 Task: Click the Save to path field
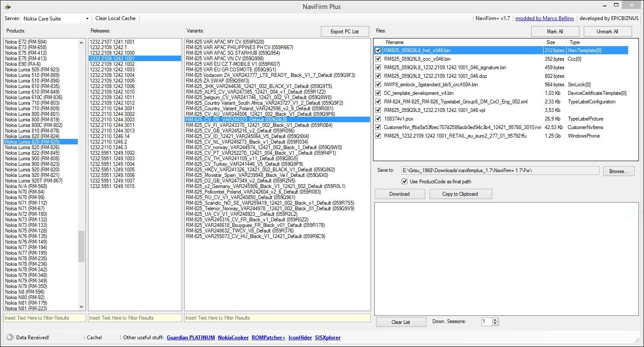click(500, 171)
